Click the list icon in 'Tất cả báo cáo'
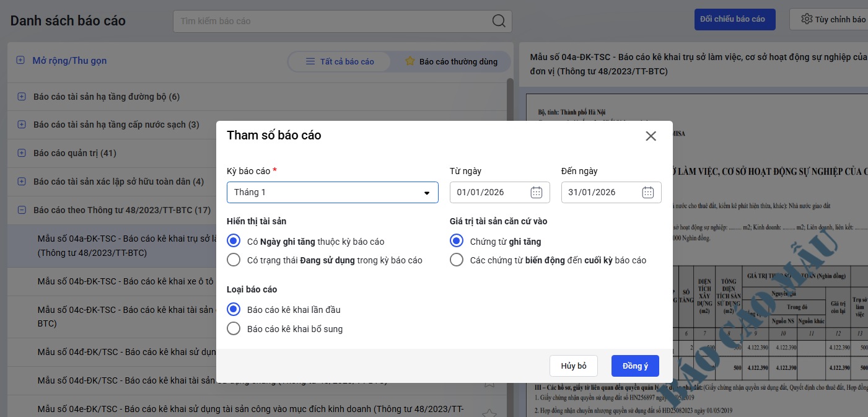 (310, 61)
